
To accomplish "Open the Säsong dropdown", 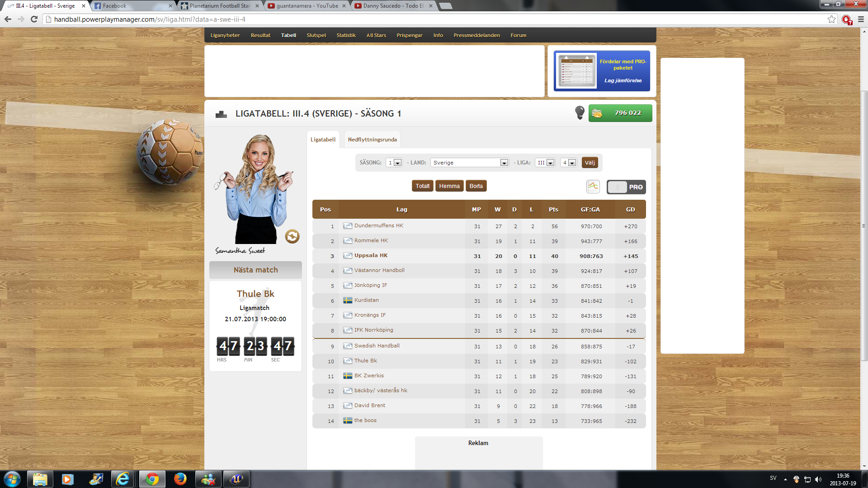I will pos(394,163).
